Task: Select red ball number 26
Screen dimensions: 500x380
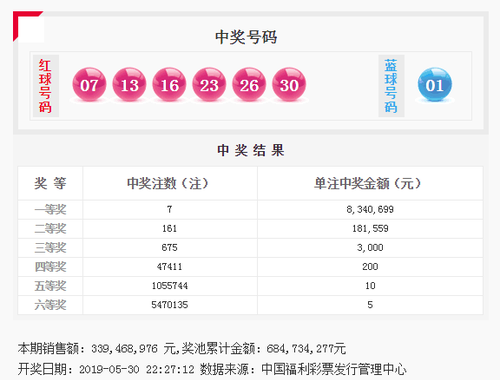Action: point(249,85)
